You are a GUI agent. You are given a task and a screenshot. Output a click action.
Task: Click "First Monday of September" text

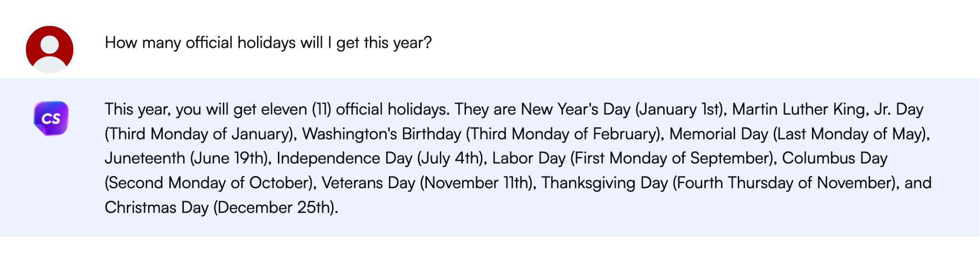[x=671, y=159]
